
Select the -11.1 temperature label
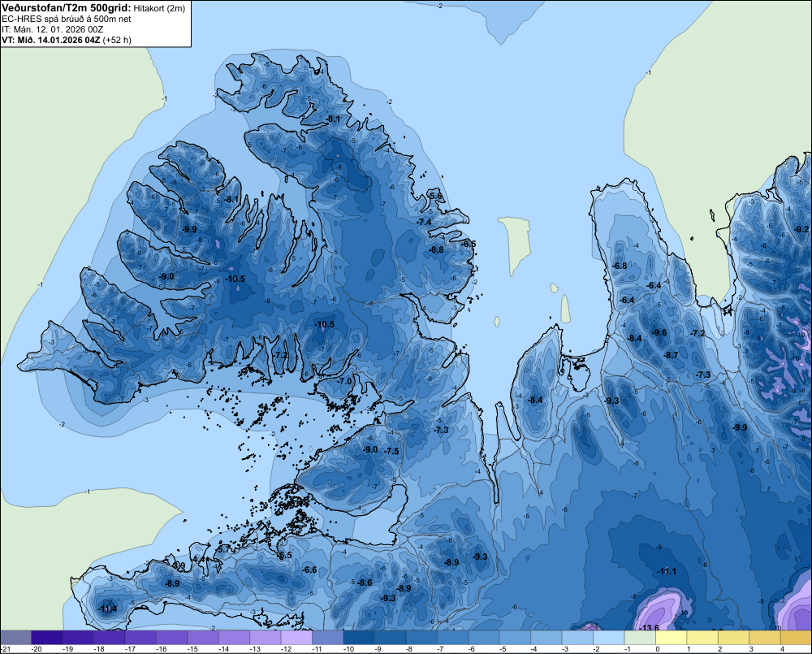click(x=667, y=571)
